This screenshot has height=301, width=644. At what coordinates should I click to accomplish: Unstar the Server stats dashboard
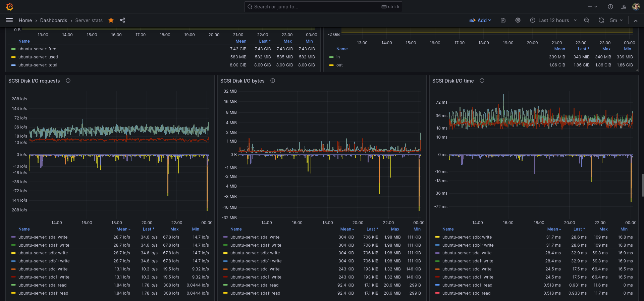pos(111,20)
